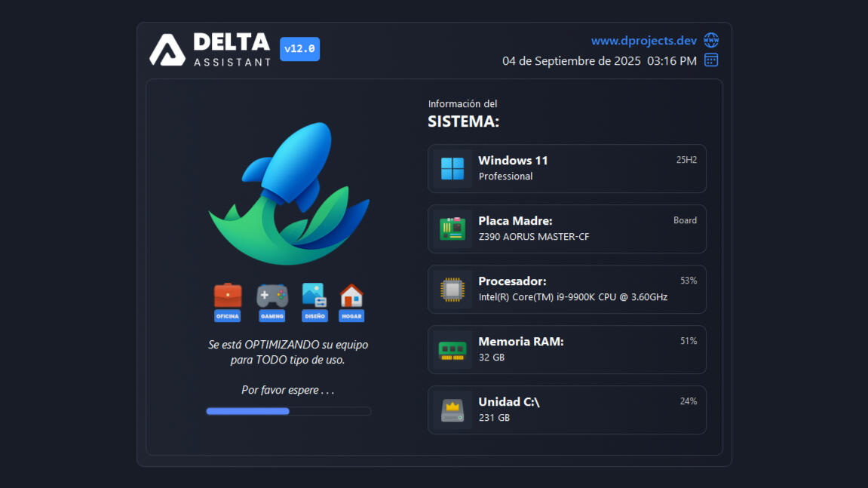
Task: Open the www.dprojects.dev link
Action: (643, 41)
